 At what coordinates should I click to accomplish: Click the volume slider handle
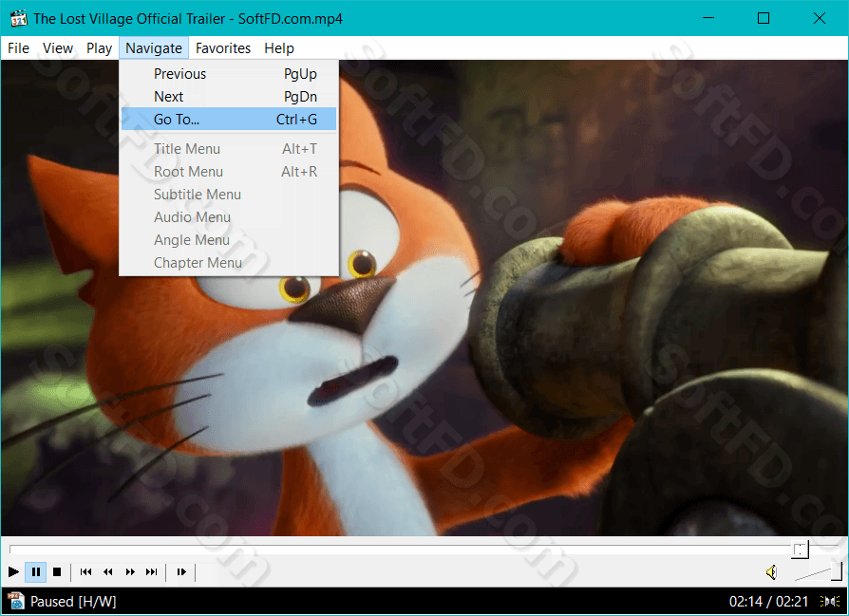837,571
